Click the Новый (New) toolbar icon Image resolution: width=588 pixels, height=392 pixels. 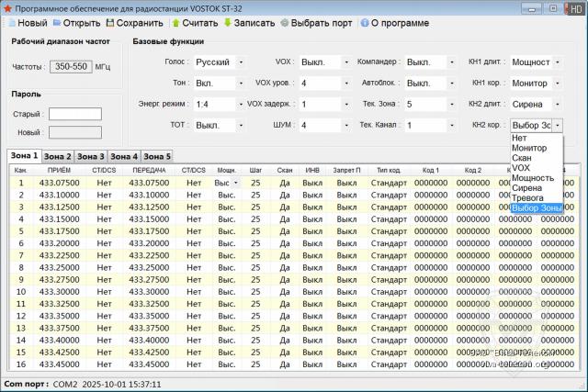(x=12, y=22)
